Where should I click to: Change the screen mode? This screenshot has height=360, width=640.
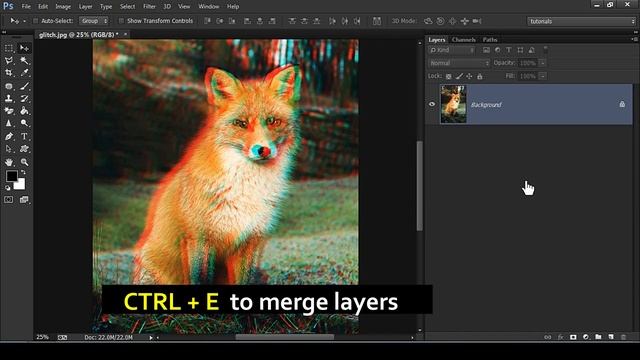click(x=24, y=200)
